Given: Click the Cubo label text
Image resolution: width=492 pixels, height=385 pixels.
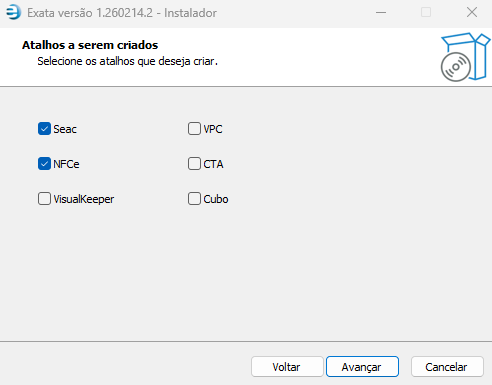Looking at the screenshot, I should pyautogui.click(x=216, y=199).
